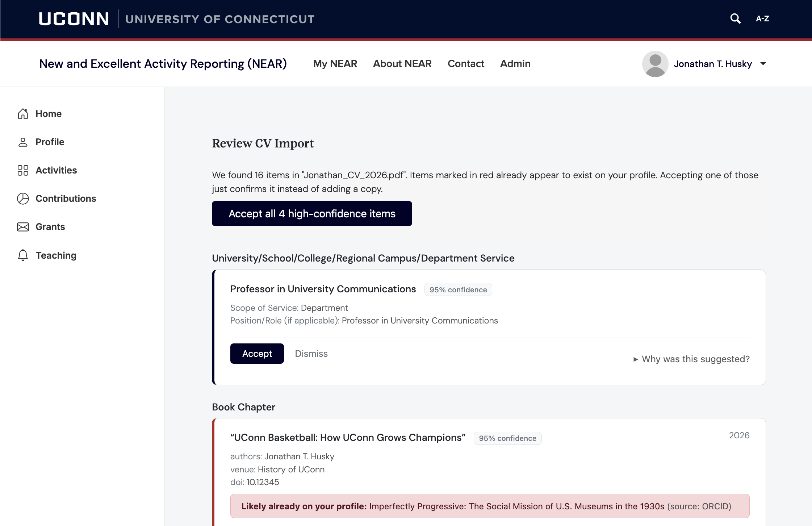Accept all 4 high-confidence items
The width and height of the screenshot is (812, 526).
[x=312, y=214]
